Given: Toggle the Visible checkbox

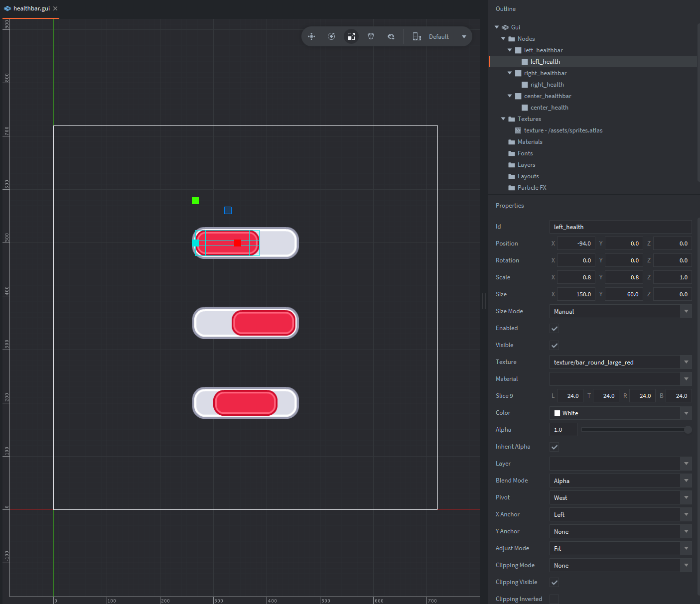Looking at the screenshot, I should [554, 346].
